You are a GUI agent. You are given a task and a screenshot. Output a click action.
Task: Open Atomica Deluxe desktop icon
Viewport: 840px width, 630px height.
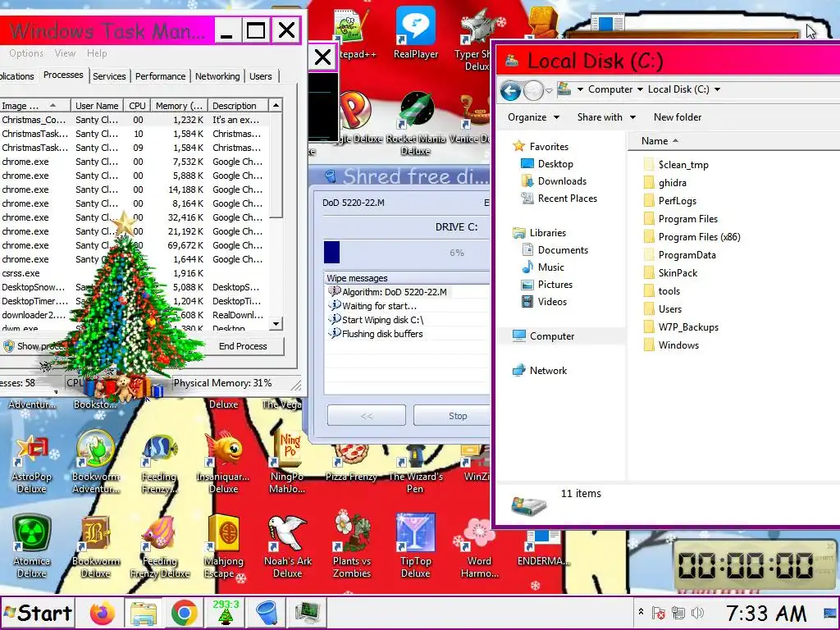pos(32,546)
